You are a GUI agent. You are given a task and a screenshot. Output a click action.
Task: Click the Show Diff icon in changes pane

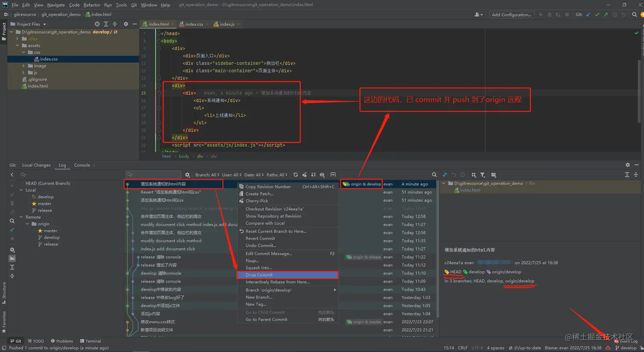pyautogui.click(x=445, y=175)
